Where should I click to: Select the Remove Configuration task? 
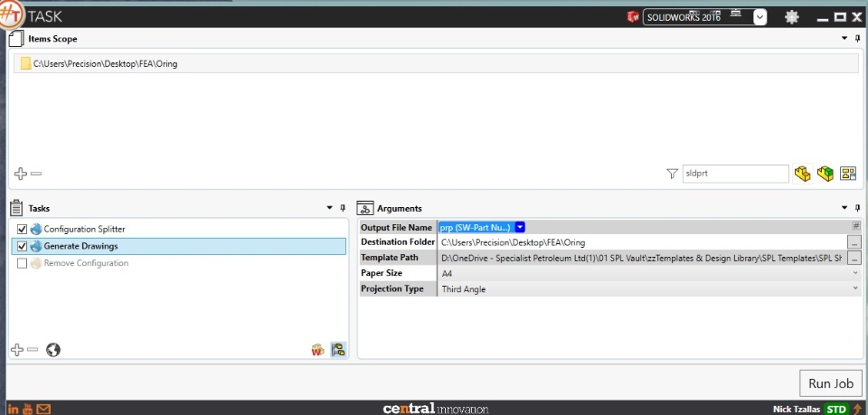(86, 263)
